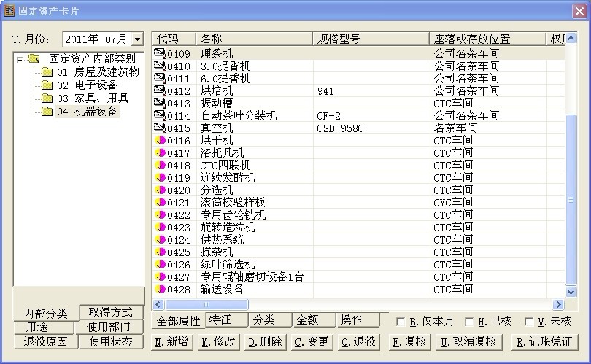591x364 pixels.
Task: Click the pink status icon beside 0420 分选机
Action: 160,190
